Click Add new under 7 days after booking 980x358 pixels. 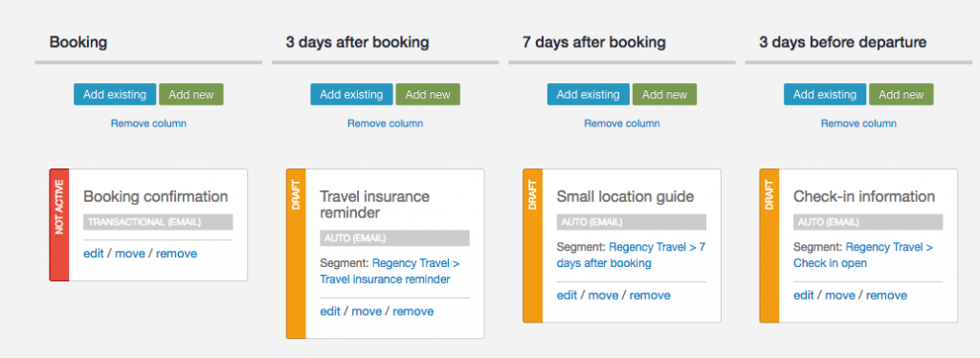[x=664, y=95]
